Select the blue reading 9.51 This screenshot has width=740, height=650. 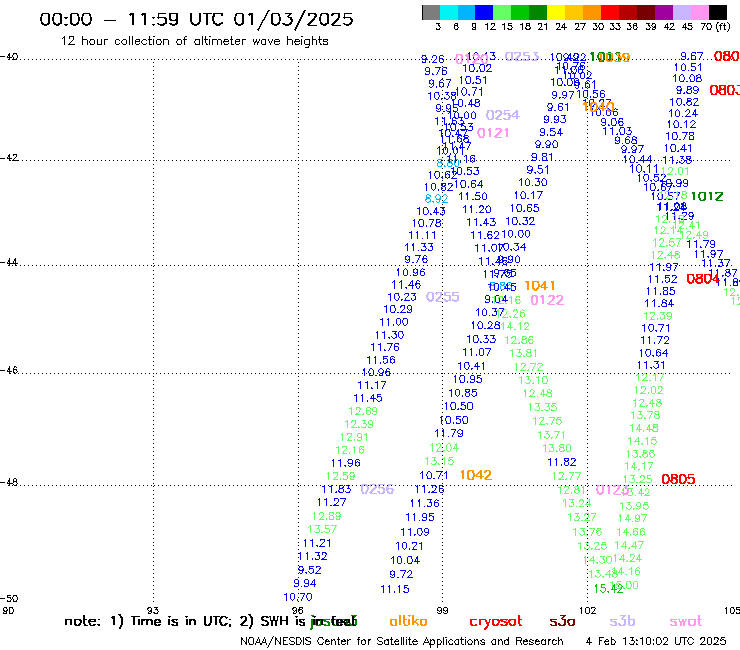pos(538,170)
